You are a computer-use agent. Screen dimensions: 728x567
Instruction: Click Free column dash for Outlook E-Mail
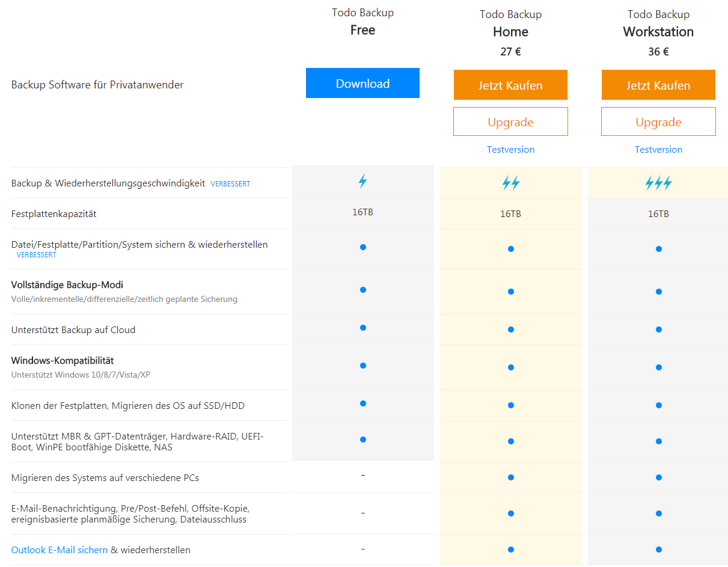pyautogui.click(x=362, y=549)
